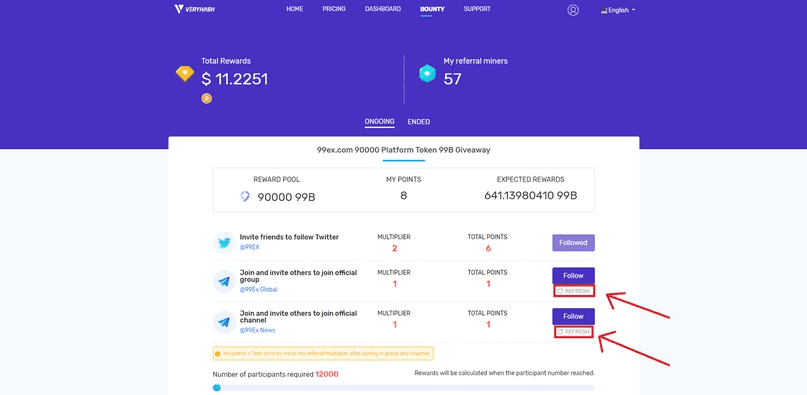
Task: Open the @99EX Twitter link
Action: (x=250, y=248)
